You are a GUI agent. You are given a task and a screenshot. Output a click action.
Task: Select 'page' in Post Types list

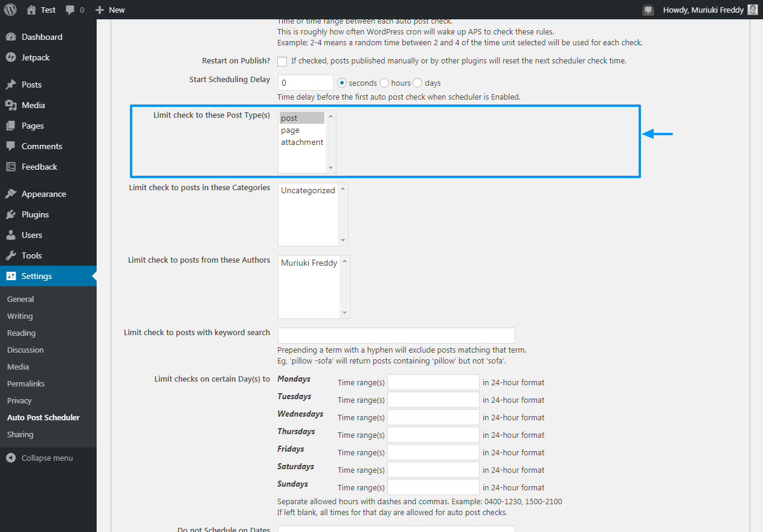pos(302,130)
